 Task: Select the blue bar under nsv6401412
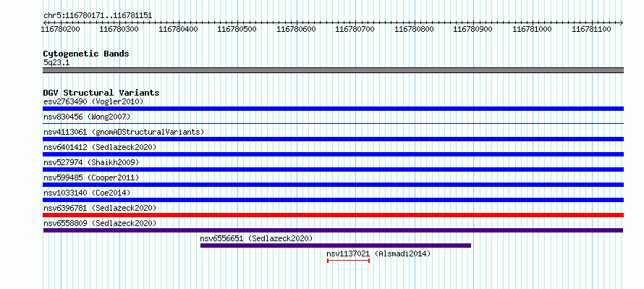pos(334,154)
